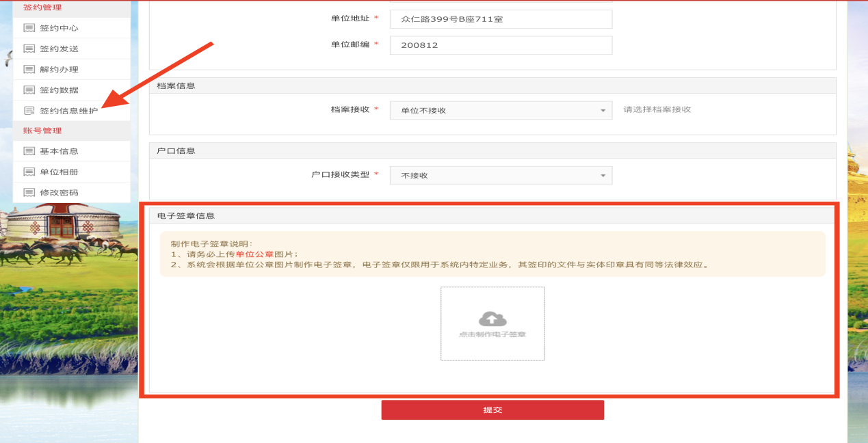The height and width of the screenshot is (443, 868).
Task: Click the 档案信息 section title
Action: pos(176,85)
